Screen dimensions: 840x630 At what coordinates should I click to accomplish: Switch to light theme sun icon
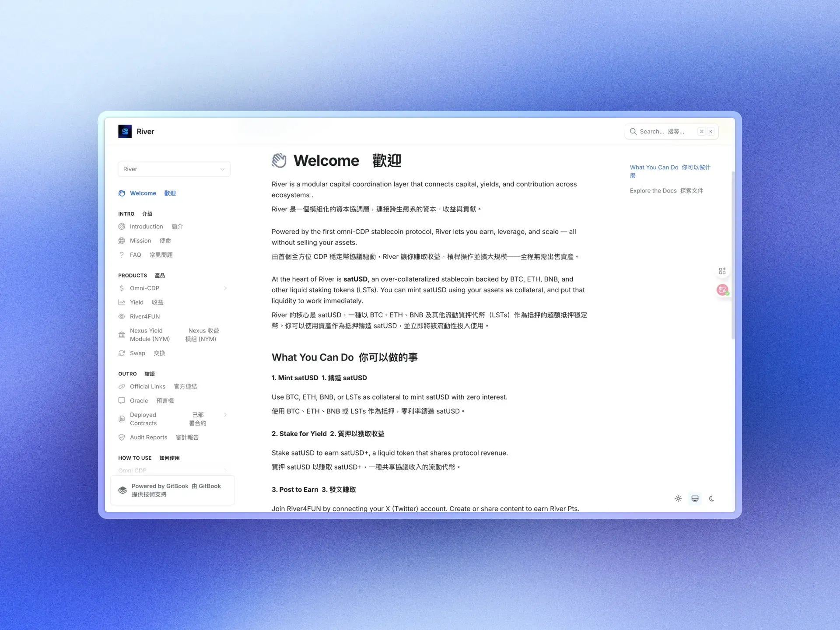pyautogui.click(x=678, y=498)
